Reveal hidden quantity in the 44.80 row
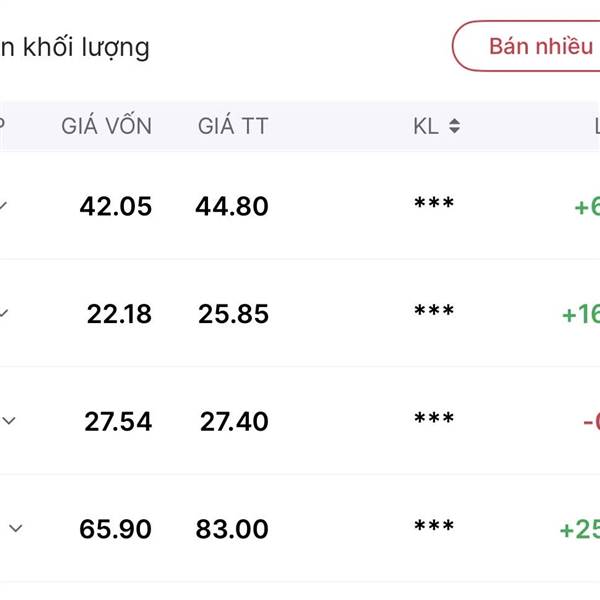Image resolution: width=600 pixels, height=600 pixels. point(434,206)
